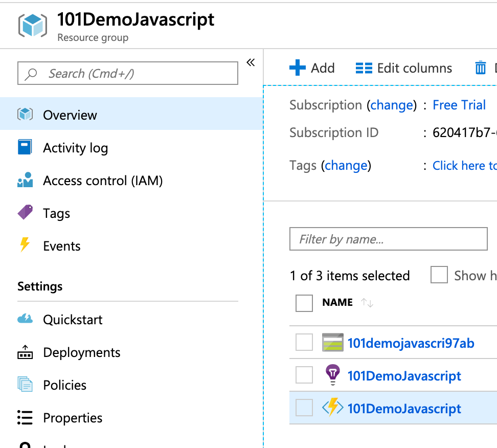Click the Properties list icon

coord(25,417)
